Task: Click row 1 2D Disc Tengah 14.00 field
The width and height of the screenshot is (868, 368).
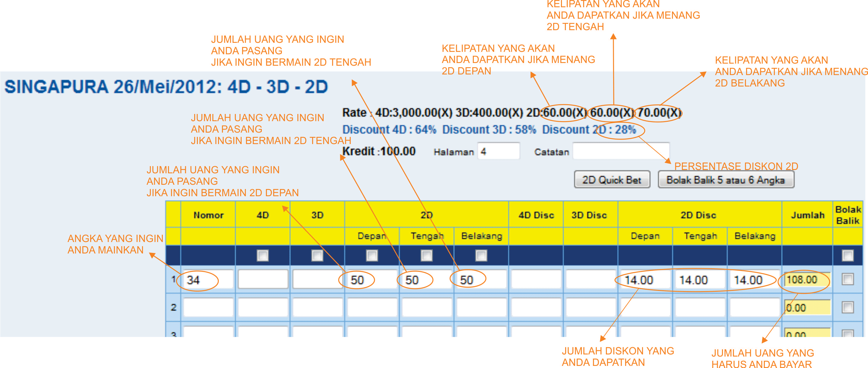Action: 700,279
